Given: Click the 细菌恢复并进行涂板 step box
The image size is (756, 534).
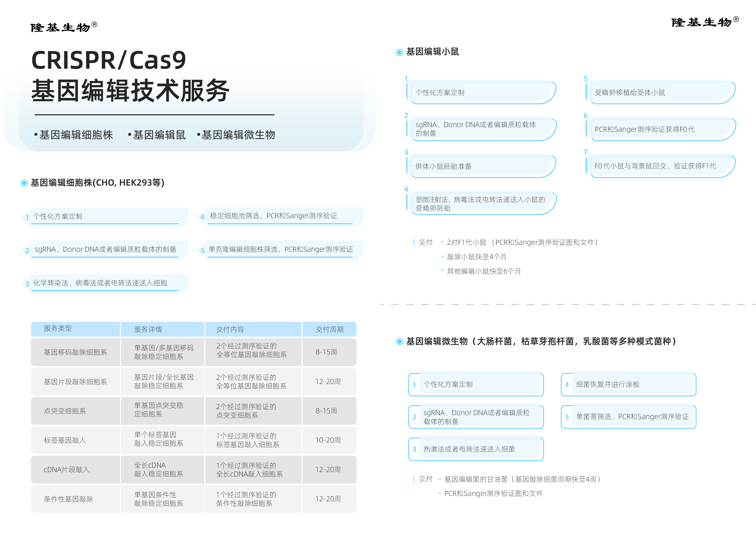Looking at the screenshot, I should pos(629,384).
